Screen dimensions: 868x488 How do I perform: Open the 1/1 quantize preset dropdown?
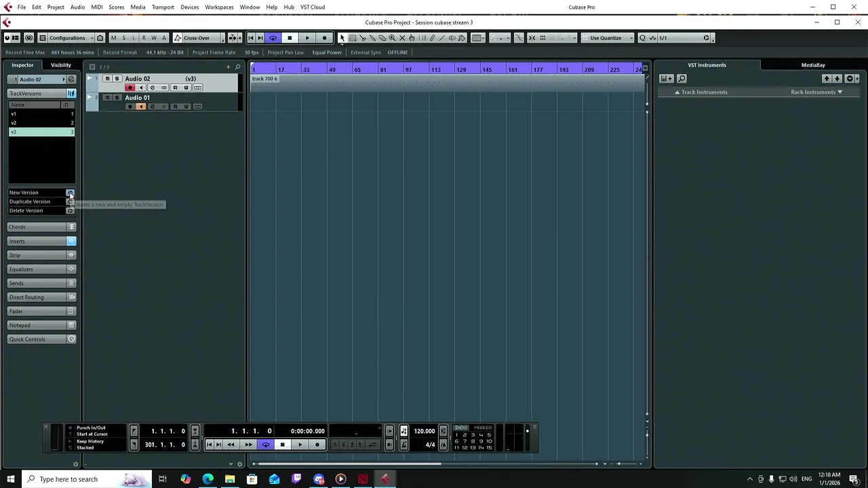tap(684, 38)
